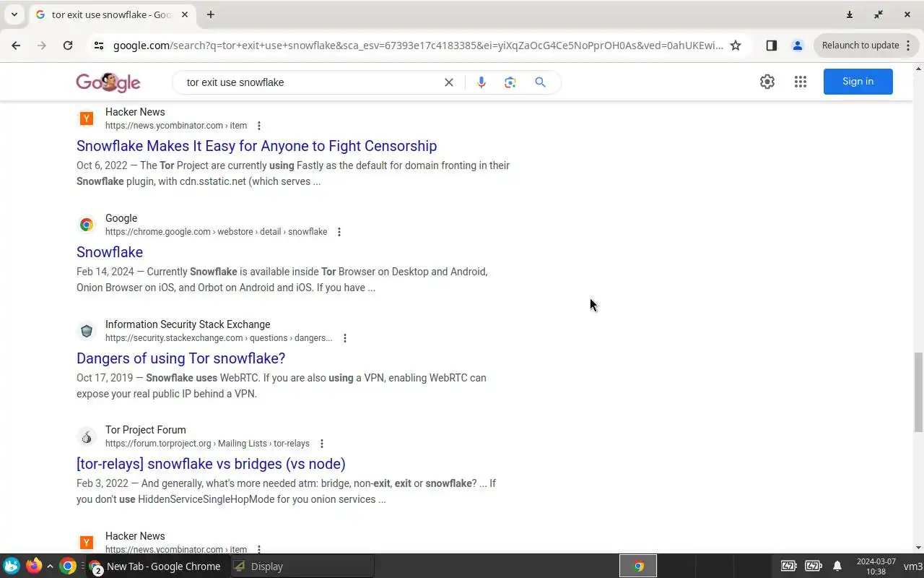Open the notifications bell in the tray
924x578 pixels.
click(x=837, y=566)
